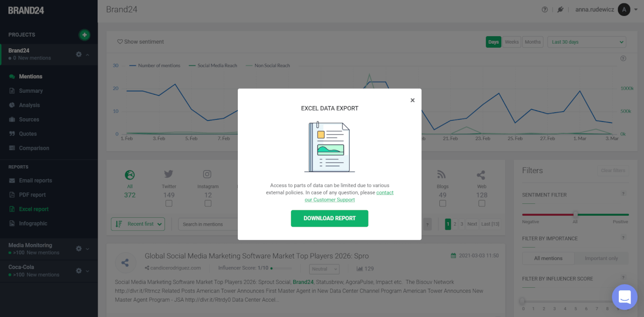
Task: Go to Analysis in the sidebar
Action: pyautogui.click(x=29, y=105)
